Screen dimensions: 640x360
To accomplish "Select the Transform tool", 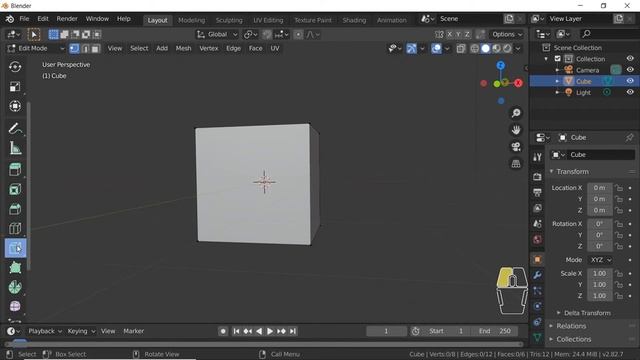I will click(15, 106).
